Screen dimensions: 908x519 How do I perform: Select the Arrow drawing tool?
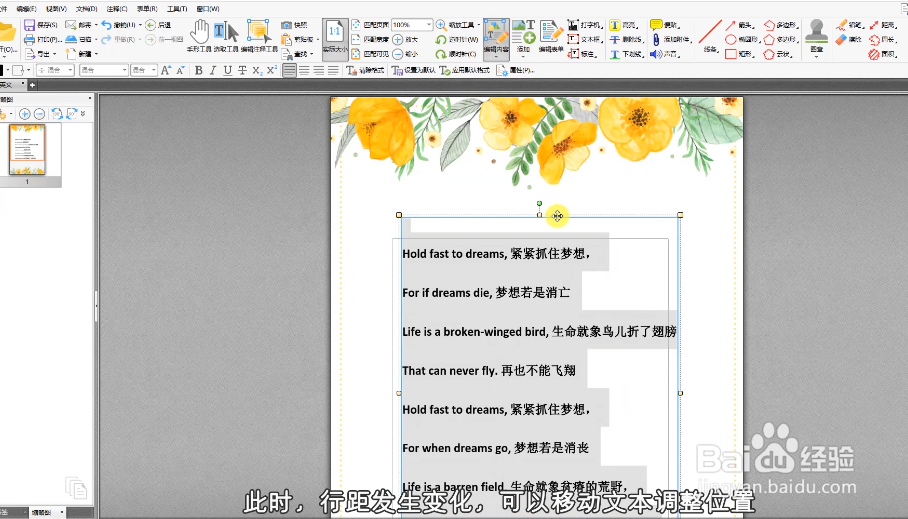pyautogui.click(x=741, y=25)
